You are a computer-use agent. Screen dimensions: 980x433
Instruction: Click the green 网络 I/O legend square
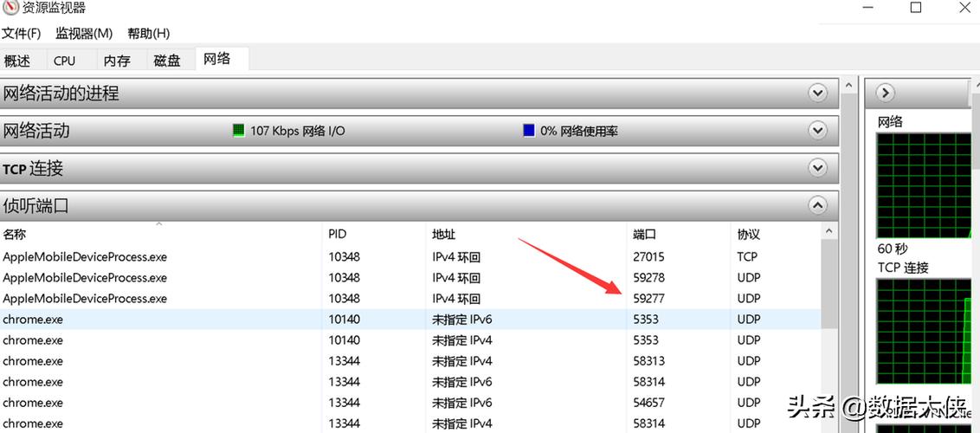pyautogui.click(x=238, y=131)
